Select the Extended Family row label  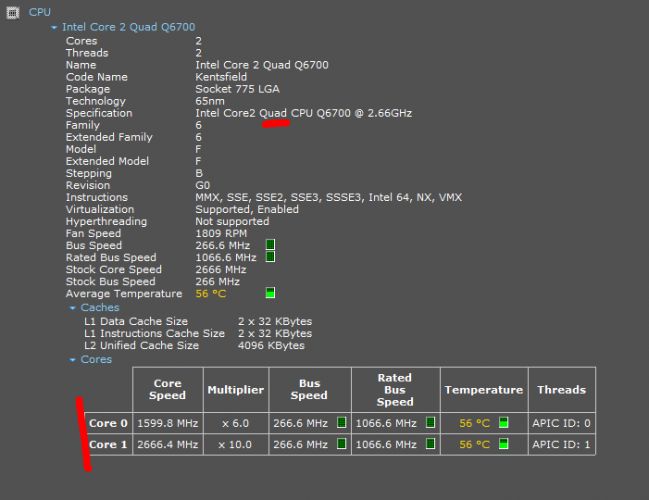pyautogui.click(x=109, y=137)
